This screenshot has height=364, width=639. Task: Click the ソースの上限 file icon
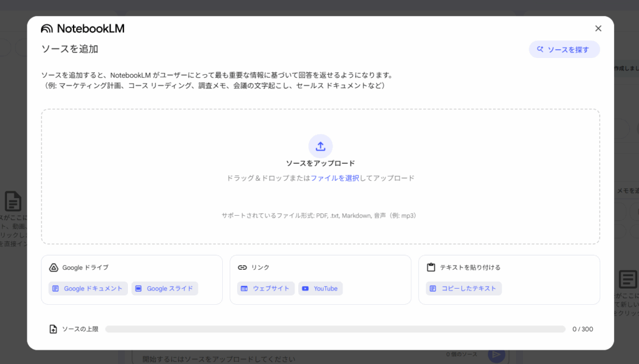pyautogui.click(x=53, y=329)
